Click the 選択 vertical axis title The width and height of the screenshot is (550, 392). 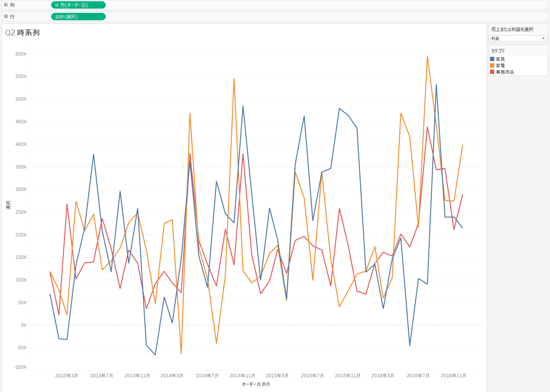[x=8, y=205]
